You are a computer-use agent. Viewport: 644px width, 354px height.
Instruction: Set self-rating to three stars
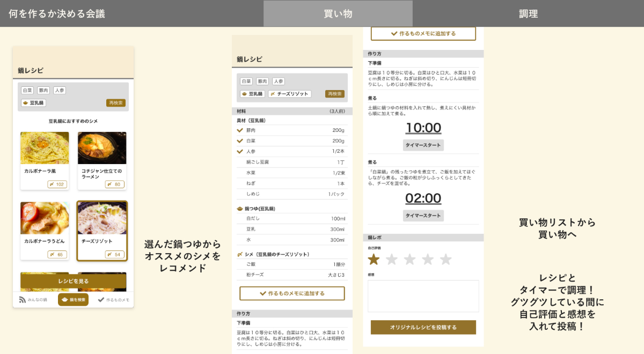coord(409,260)
